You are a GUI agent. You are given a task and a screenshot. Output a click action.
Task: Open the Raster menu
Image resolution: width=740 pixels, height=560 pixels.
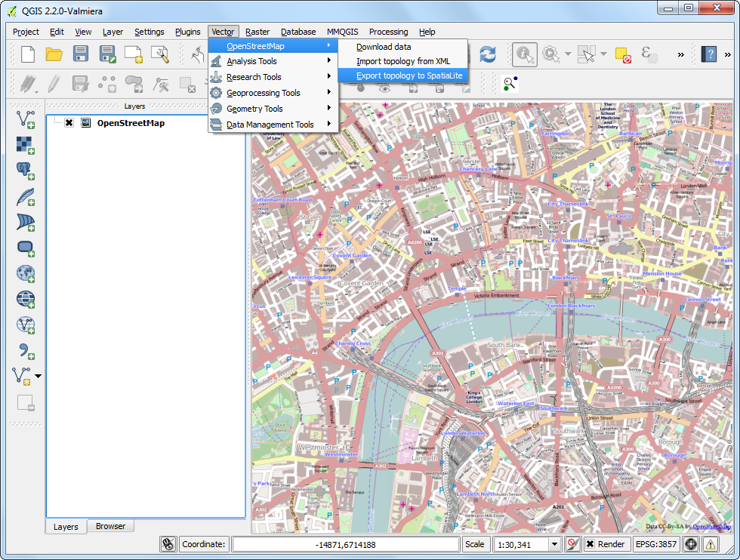click(257, 32)
